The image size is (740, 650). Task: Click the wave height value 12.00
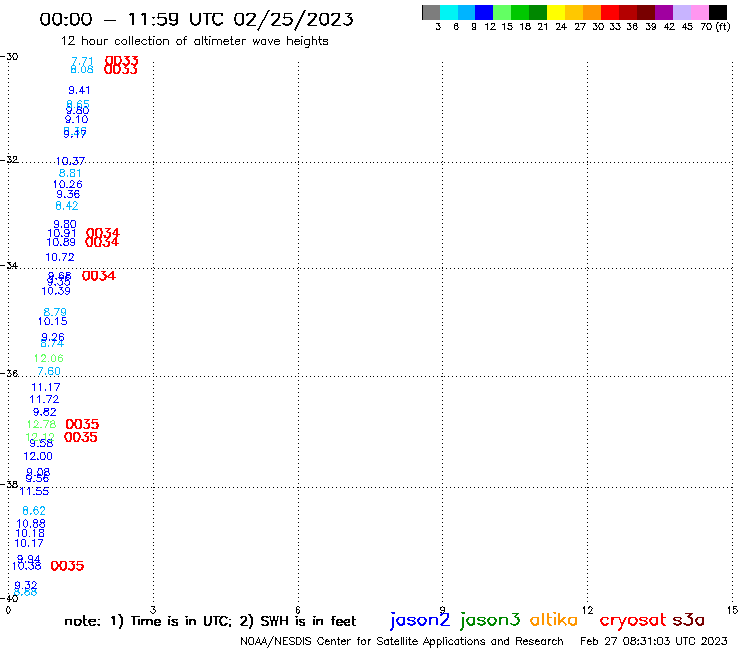(x=38, y=456)
